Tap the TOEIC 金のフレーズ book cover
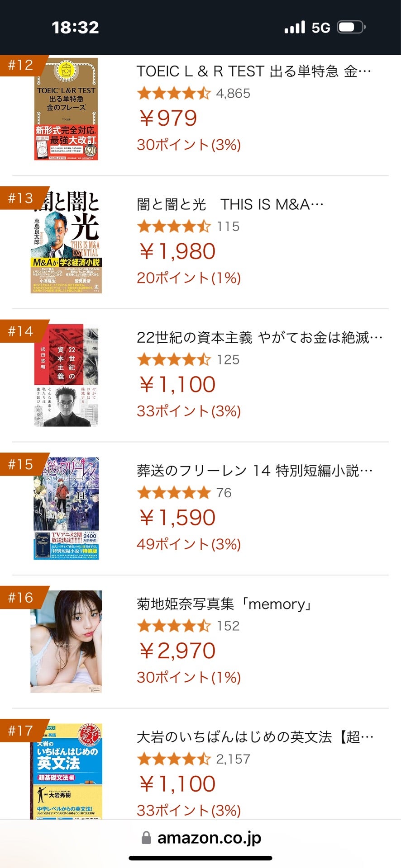 click(66, 109)
